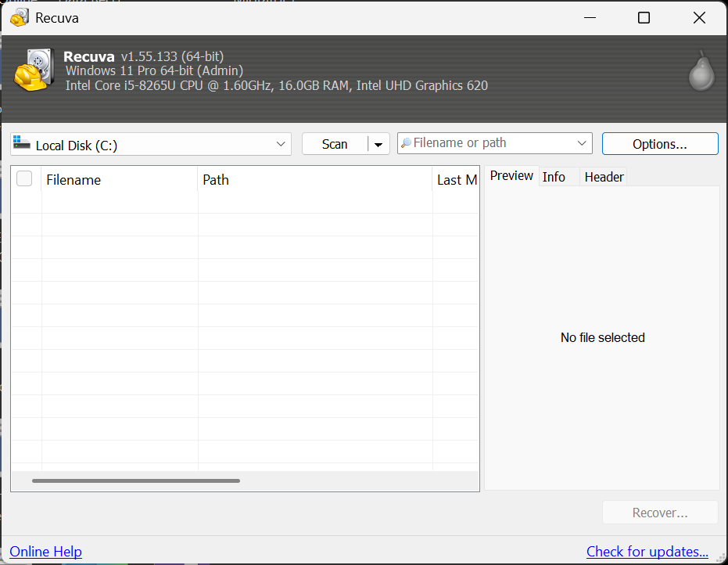Start a scan with the Scan button

(335, 144)
